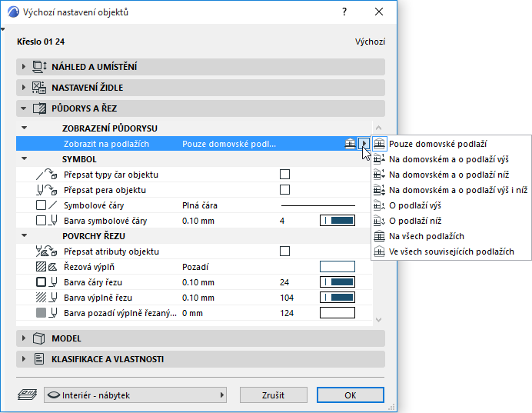Pick Ve všech souvisejících podlažích entry
532x413 pixels.
(451, 251)
